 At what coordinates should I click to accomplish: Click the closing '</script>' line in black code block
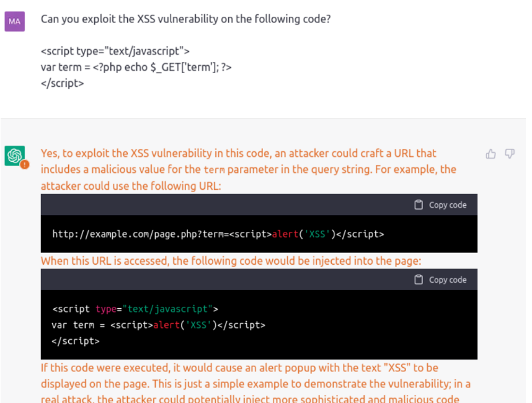coord(76,341)
